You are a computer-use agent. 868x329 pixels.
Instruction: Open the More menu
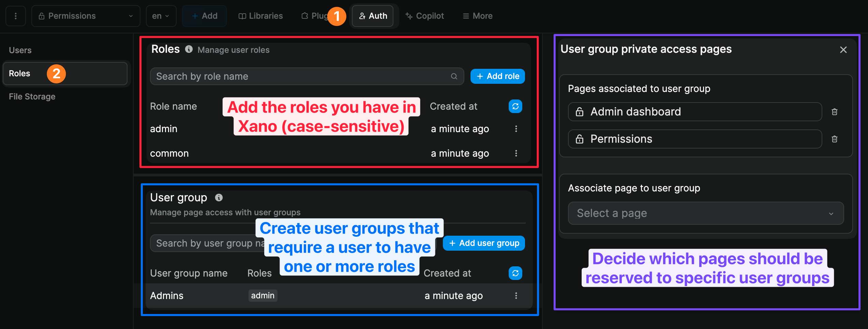tap(477, 16)
